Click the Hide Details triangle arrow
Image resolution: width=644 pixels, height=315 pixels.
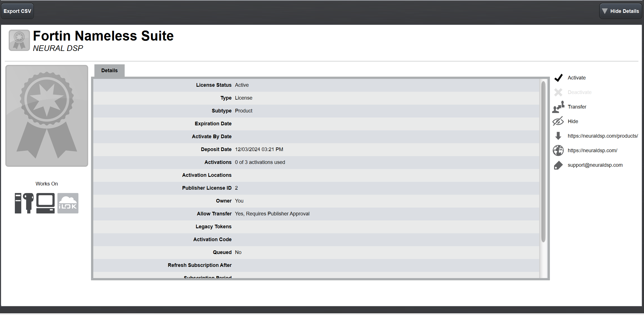pyautogui.click(x=605, y=11)
